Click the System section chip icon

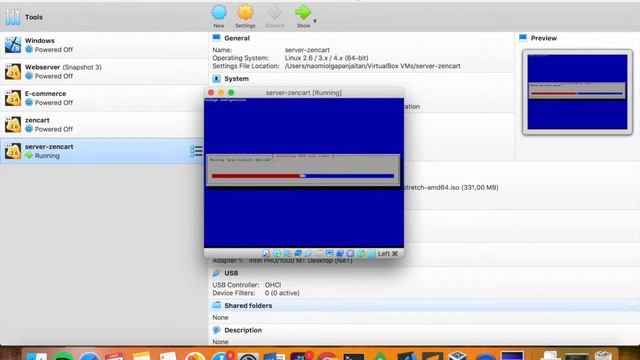pyautogui.click(x=216, y=78)
